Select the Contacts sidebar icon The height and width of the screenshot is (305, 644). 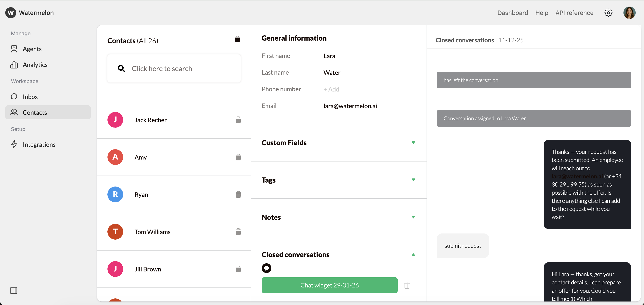pos(14,112)
